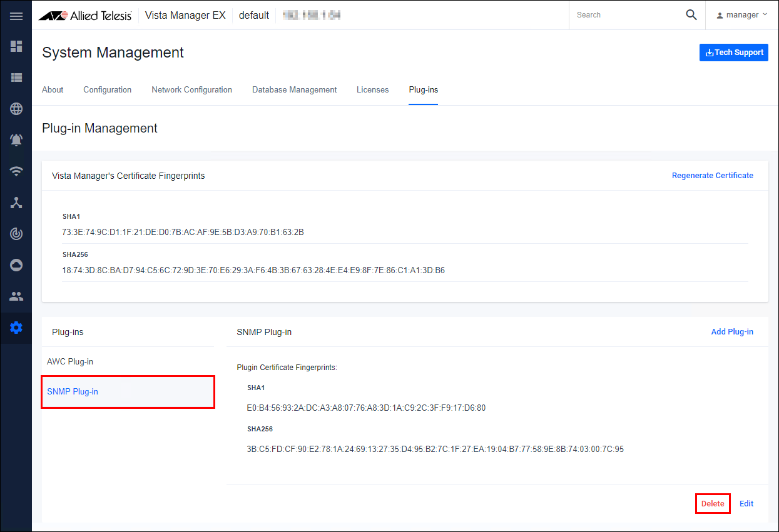Open the dashboard icon in the sidebar
Image resolution: width=779 pixels, height=532 pixels.
click(x=16, y=46)
